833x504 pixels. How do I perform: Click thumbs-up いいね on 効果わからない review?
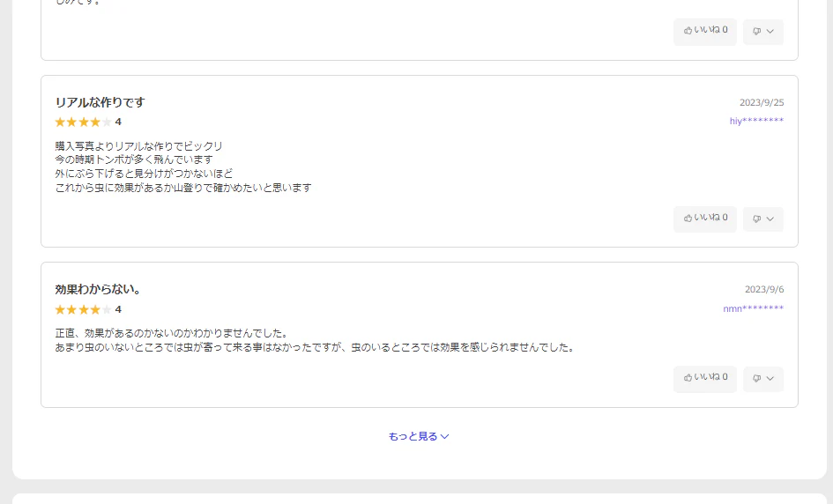(704, 379)
